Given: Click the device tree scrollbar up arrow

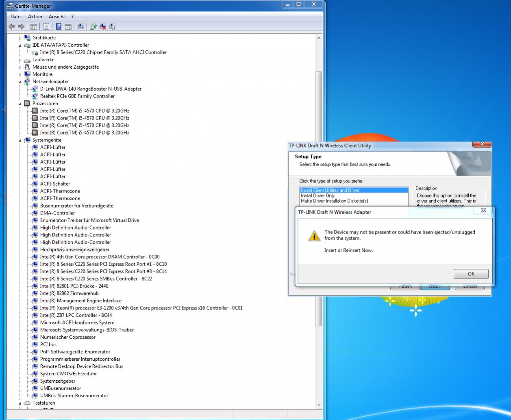Looking at the screenshot, I should pos(319,38).
